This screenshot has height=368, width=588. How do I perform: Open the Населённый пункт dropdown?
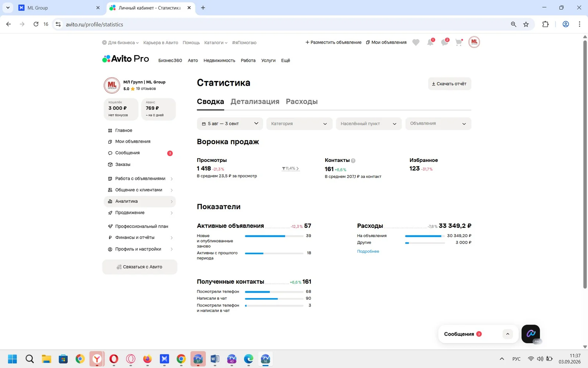369,124
